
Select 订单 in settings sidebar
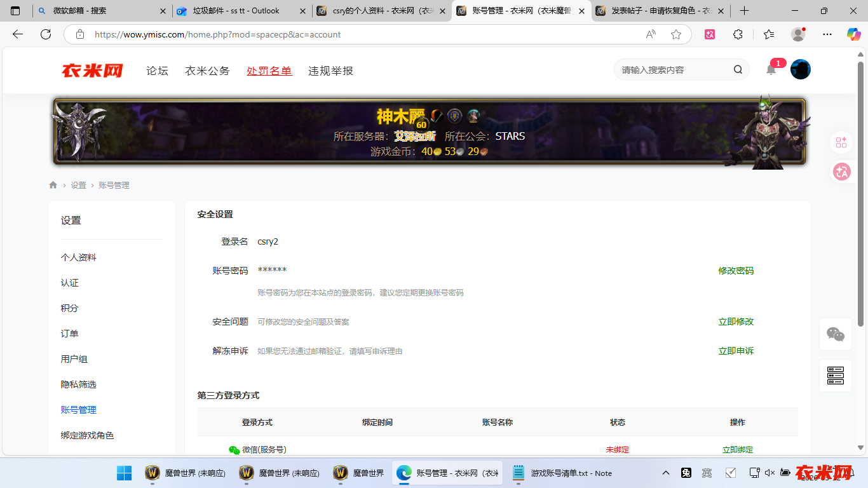click(70, 334)
